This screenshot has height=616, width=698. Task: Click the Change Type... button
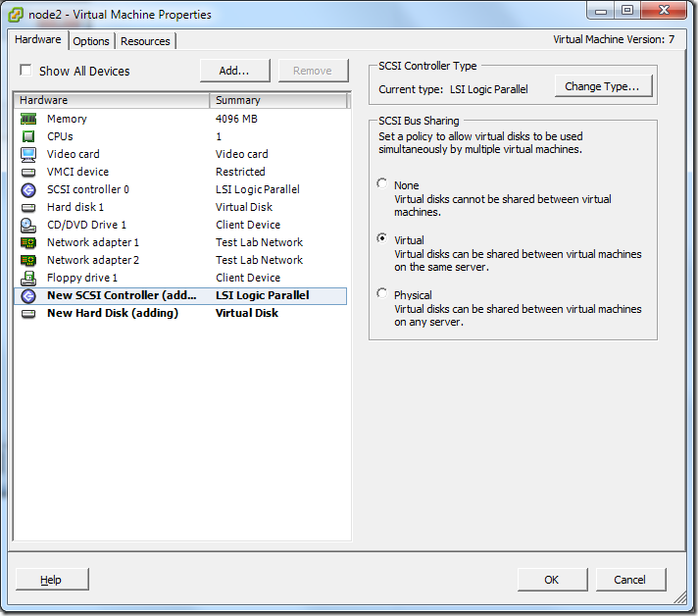tap(603, 86)
